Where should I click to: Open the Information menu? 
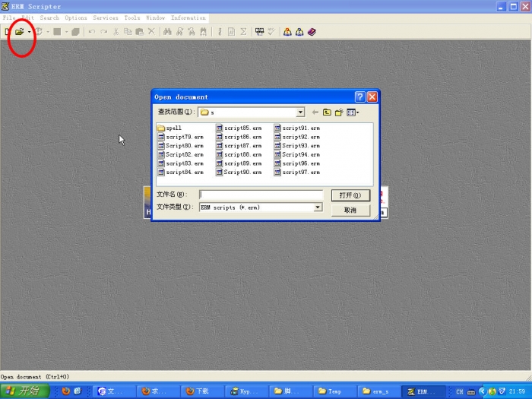(x=188, y=17)
